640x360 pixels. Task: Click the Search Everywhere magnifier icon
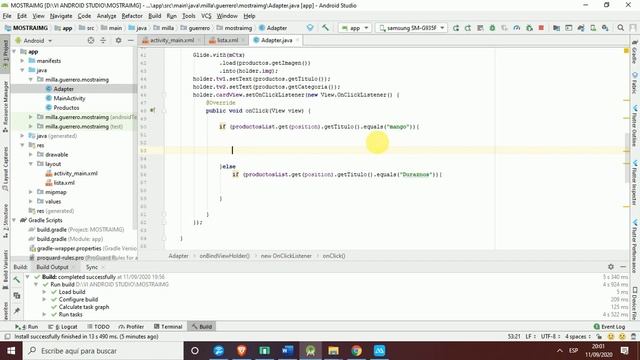pos(620,28)
